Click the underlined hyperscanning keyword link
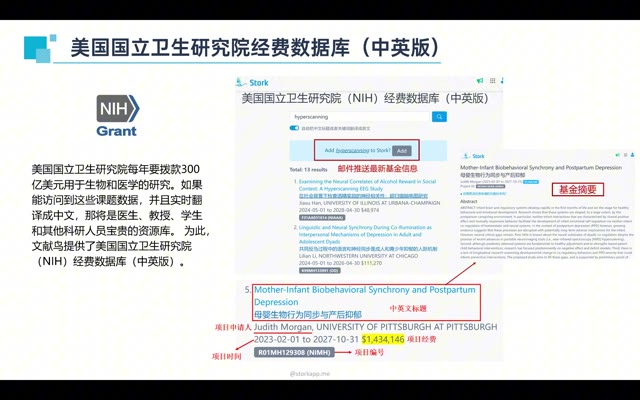This screenshot has height=400, width=640. [352, 150]
